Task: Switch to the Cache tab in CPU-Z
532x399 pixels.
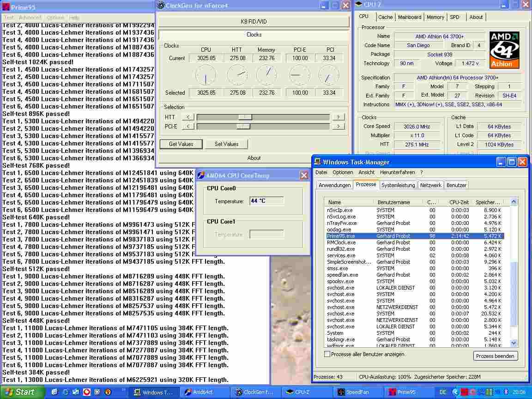Action: [x=385, y=17]
